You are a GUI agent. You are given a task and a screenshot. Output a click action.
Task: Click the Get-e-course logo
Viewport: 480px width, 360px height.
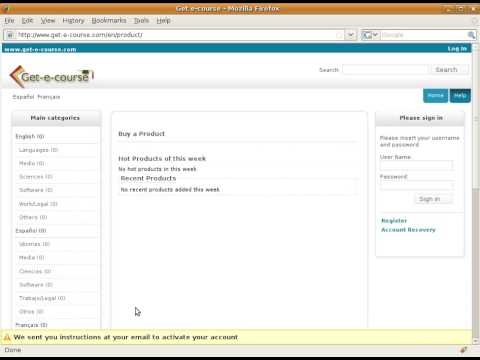52,77
